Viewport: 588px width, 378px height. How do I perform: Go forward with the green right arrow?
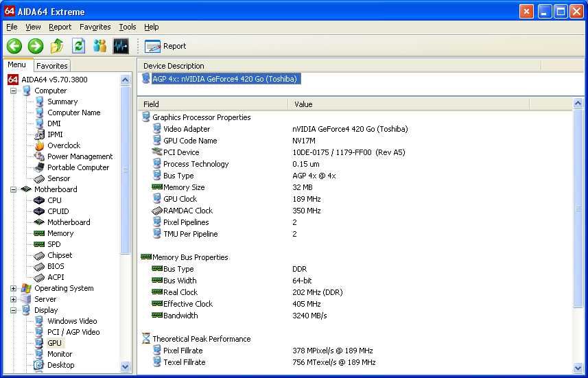tap(36, 46)
